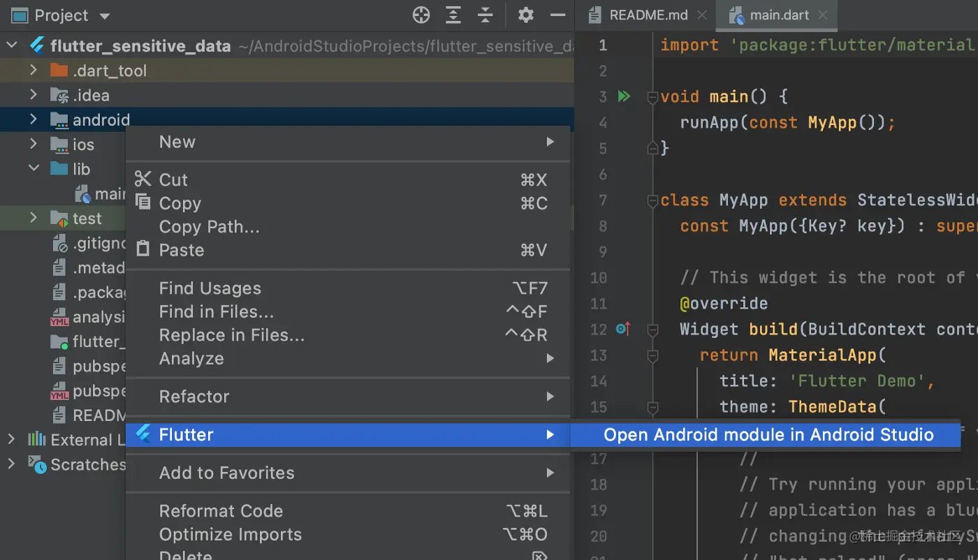This screenshot has height=560, width=978.
Task: Fold the MyApp class in gutter
Action: [x=652, y=200]
